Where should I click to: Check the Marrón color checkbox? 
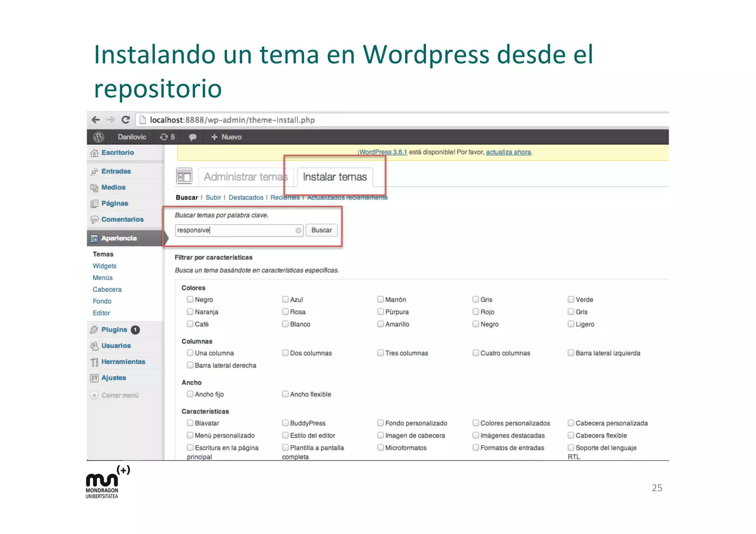pos(381,299)
